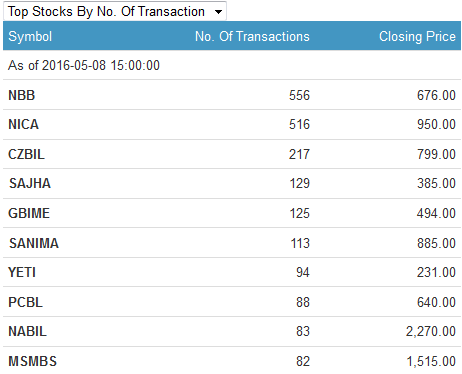Click the Symbol column header

click(x=30, y=36)
